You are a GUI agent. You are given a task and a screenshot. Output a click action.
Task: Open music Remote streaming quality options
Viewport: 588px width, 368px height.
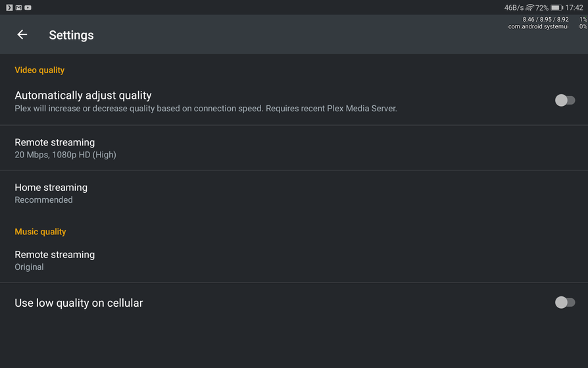click(x=55, y=255)
